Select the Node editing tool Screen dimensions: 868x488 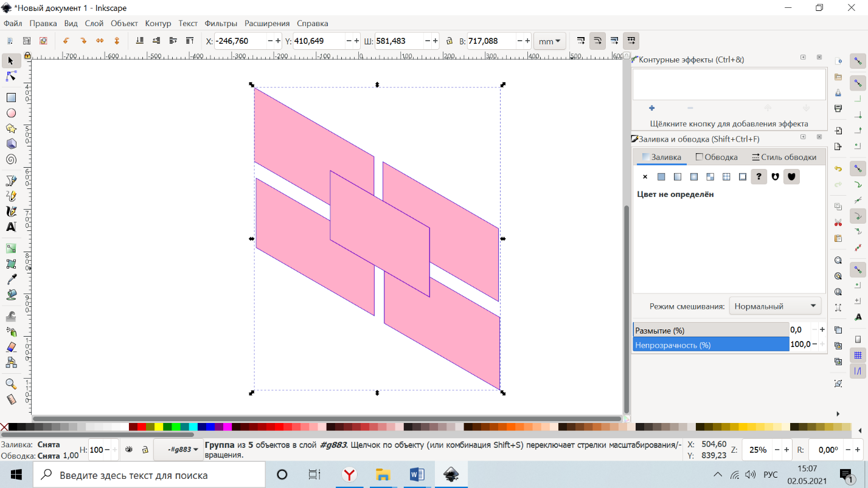11,77
